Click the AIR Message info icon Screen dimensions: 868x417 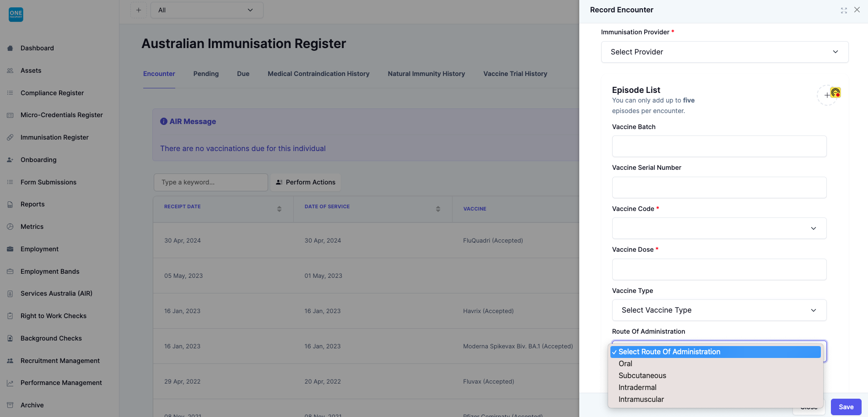pos(164,121)
